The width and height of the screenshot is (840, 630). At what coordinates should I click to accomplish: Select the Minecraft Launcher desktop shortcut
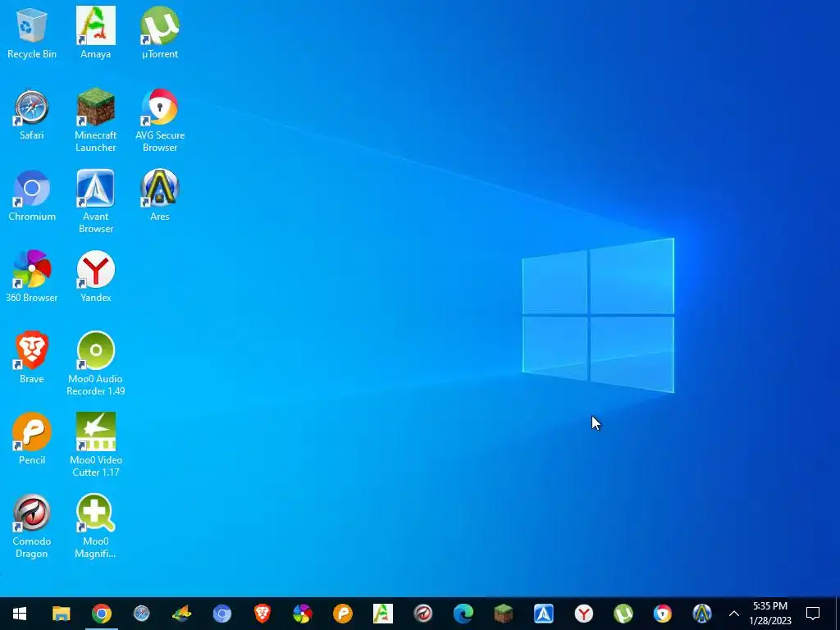point(96,121)
